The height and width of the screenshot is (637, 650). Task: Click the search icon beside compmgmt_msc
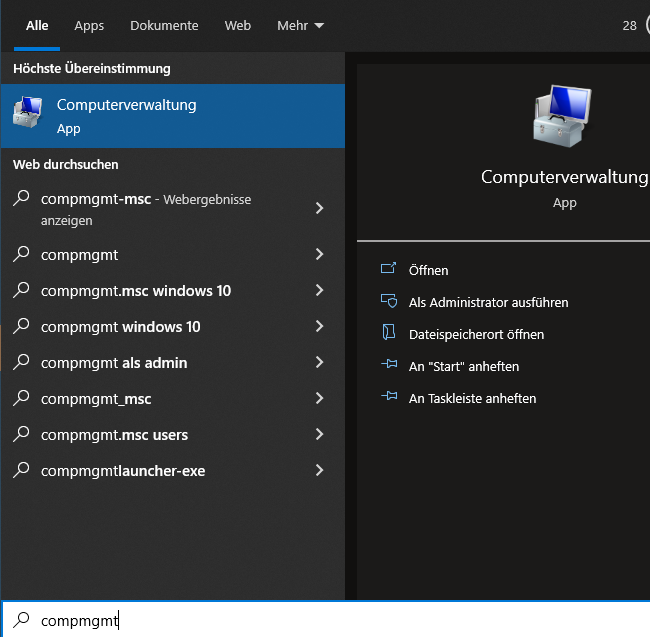21,398
